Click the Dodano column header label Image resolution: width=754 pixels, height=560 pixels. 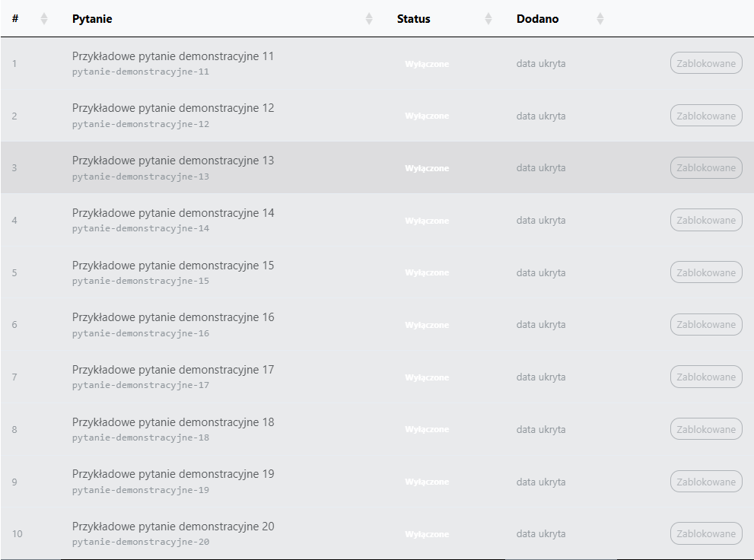[x=538, y=19]
